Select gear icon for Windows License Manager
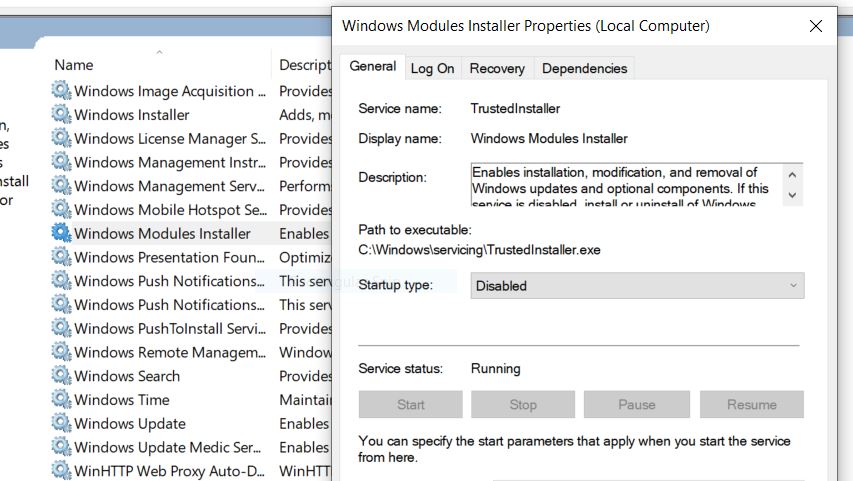Screen dimensions: 853x481 coord(62,139)
